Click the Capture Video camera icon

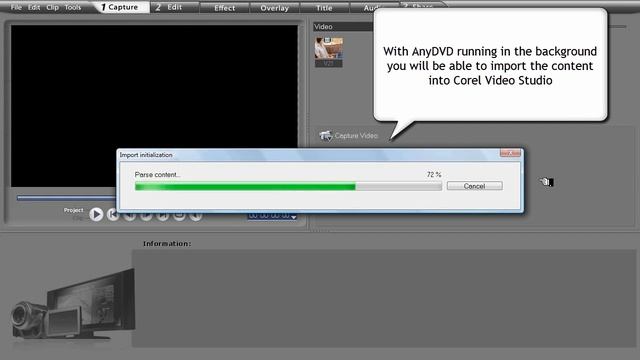326,136
